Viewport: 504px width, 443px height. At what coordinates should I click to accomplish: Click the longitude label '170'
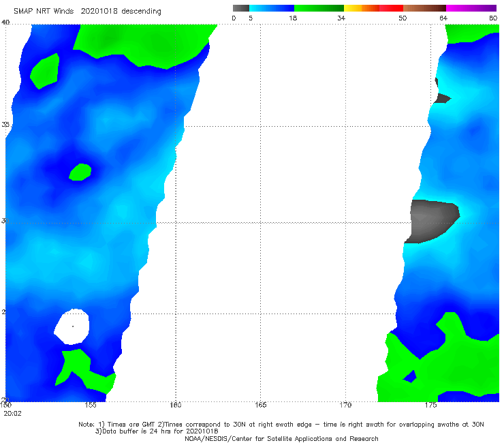(x=345, y=405)
